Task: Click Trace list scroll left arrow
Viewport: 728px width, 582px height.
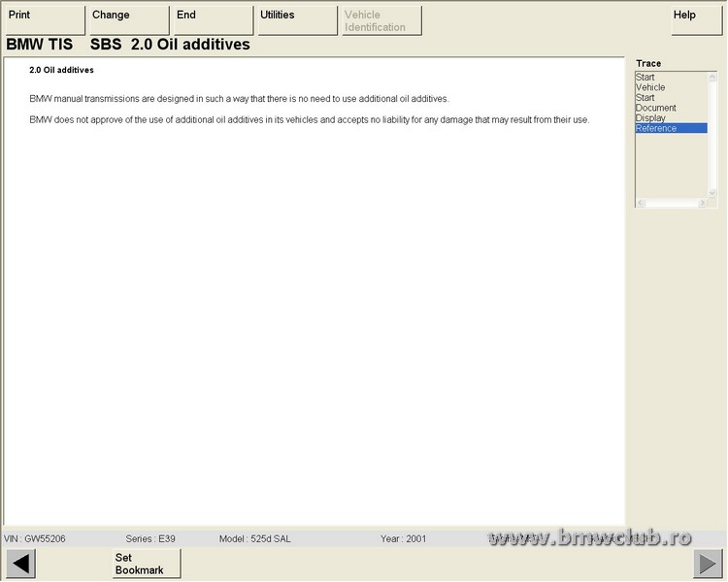Action: click(x=641, y=203)
